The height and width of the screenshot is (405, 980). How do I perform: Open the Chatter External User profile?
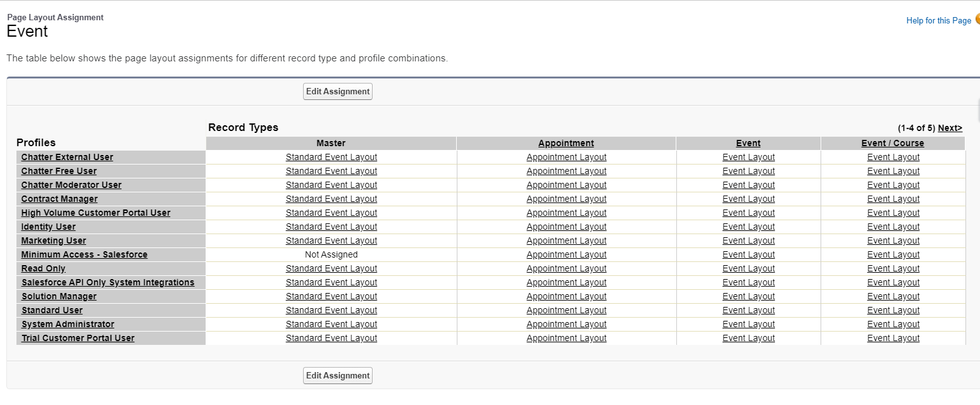[67, 158]
